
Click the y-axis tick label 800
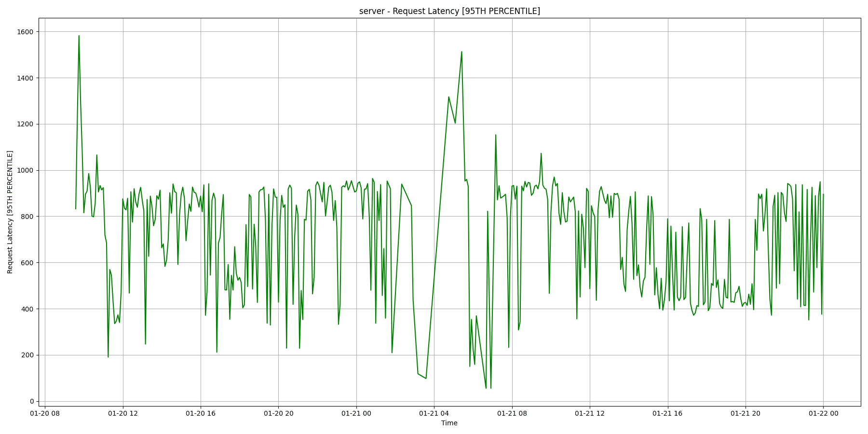27,217
